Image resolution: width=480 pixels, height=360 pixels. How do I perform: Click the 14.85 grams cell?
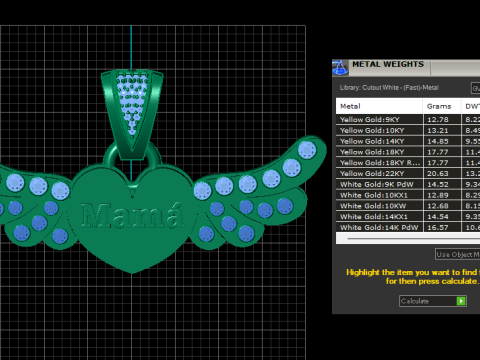point(442,141)
